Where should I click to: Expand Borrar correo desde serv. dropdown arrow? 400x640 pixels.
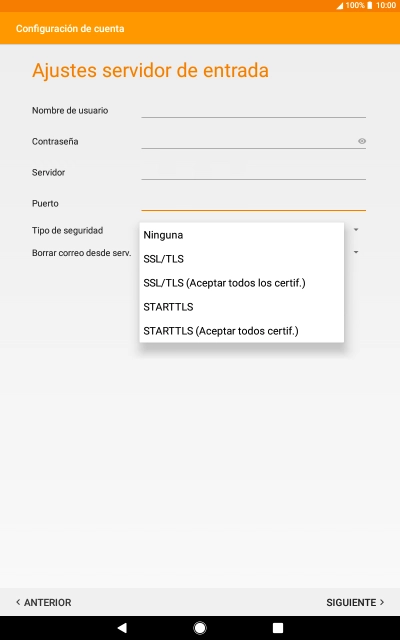pyautogui.click(x=356, y=252)
